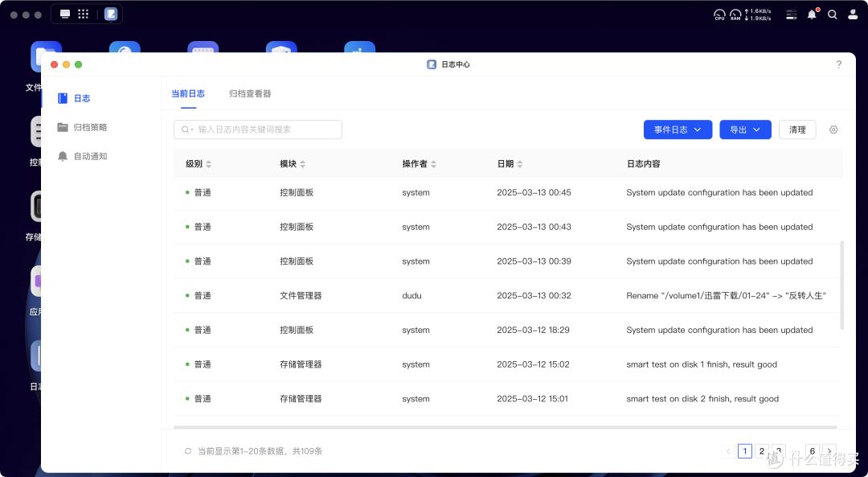Click the Rename "/volume1/迅雷下载/01-24" log entry
This screenshot has height=477, width=868.
(726, 296)
